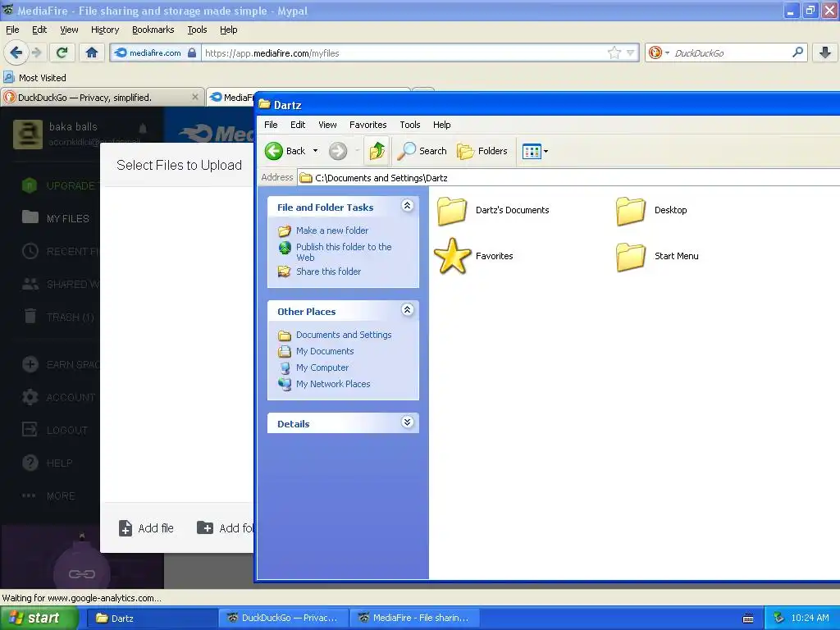Open Help menu in Dartz window
This screenshot has width=840, height=630.
pos(442,125)
